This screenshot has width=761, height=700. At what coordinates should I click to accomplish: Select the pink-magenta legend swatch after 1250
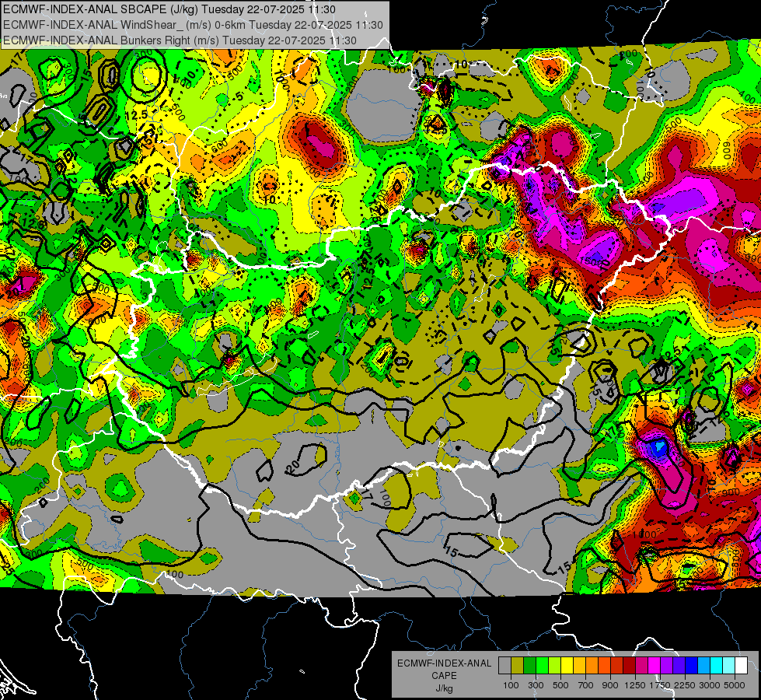[x=641, y=666]
